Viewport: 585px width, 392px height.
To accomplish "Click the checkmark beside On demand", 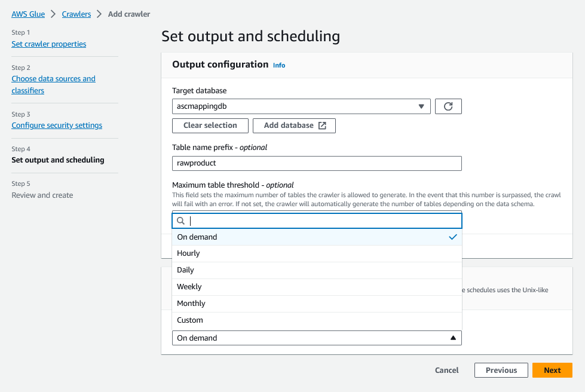I will 453,237.
